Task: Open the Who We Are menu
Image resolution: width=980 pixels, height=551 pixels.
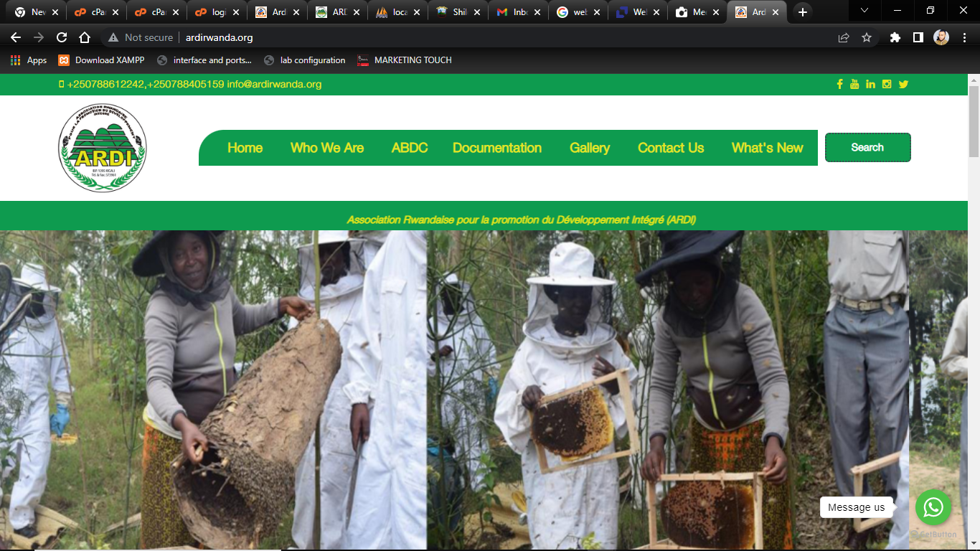Action: coord(326,148)
